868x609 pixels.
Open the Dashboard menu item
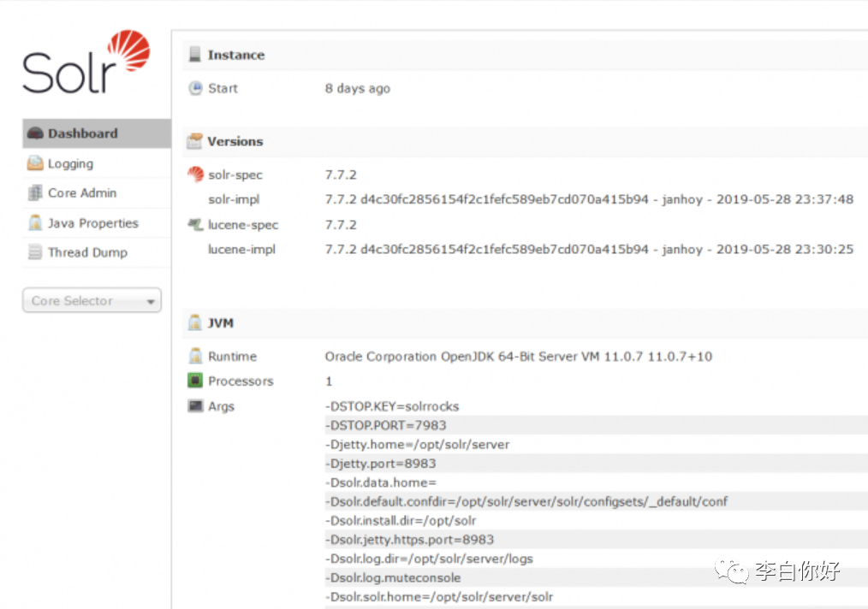[97, 133]
